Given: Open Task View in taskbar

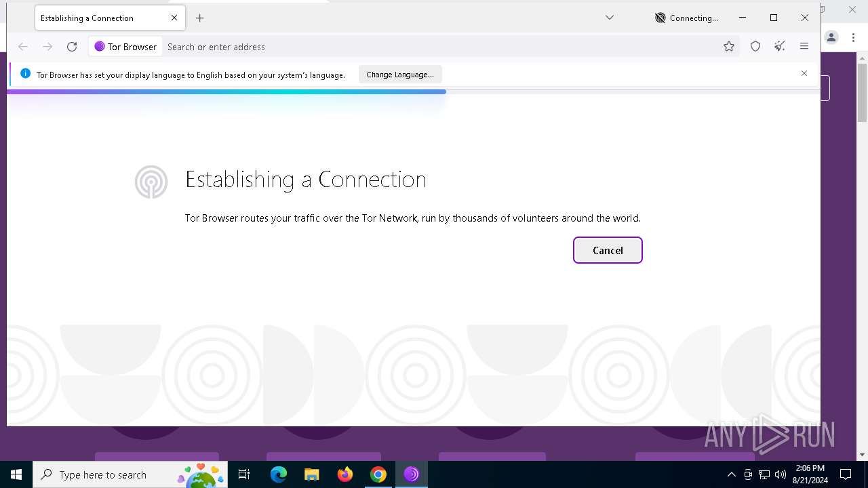Looking at the screenshot, I should point(244,474).
